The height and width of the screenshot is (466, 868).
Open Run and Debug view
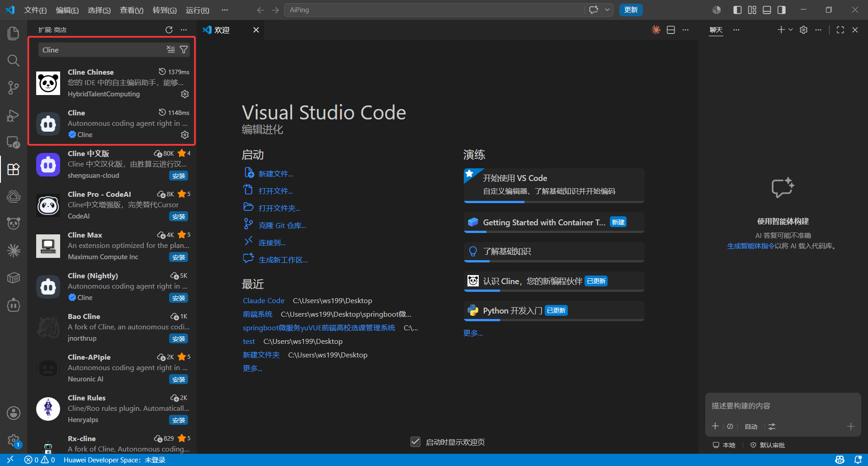click(14, 115)
